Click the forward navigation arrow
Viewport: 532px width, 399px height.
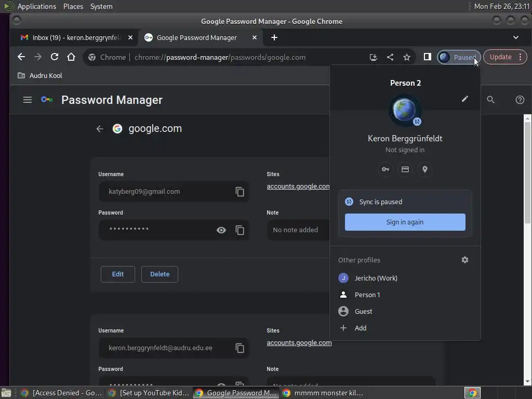click(x=37, y=57)
